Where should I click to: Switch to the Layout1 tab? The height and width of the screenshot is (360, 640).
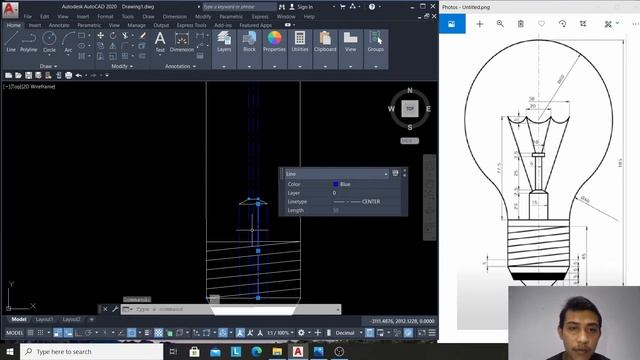(x=44, y=319)
